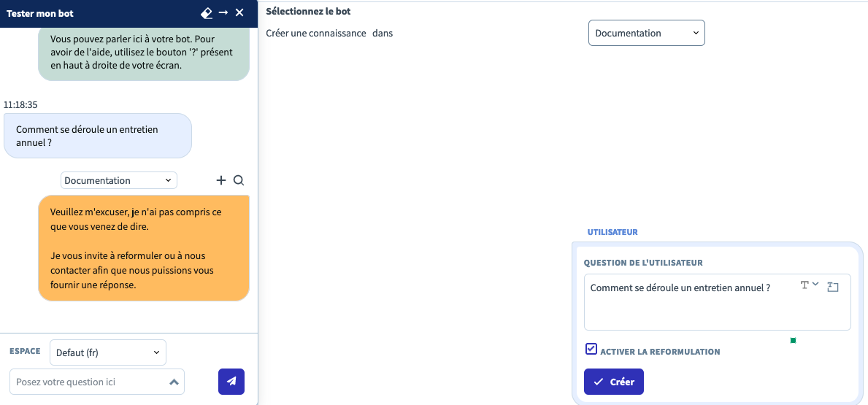Click the right arrow icon in chat header
The height and width of the screenshot is (405, 868).
click(x=223, y=13)
